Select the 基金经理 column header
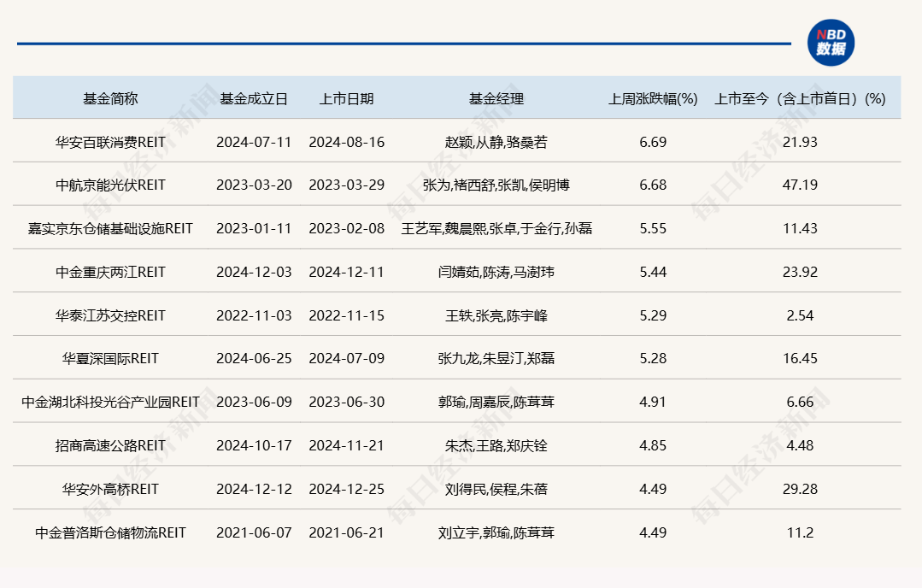 point(496,98)
